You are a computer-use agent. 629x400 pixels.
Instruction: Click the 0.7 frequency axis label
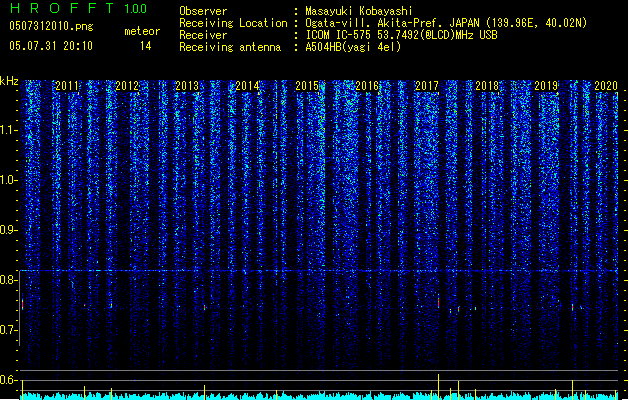click(9, 330)
